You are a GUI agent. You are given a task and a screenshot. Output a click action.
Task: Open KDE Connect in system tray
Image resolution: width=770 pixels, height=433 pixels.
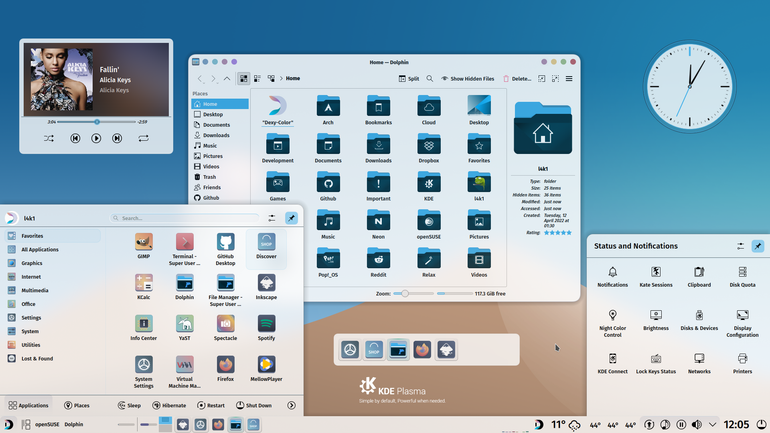pyautogui.click(x=612, y=363)
